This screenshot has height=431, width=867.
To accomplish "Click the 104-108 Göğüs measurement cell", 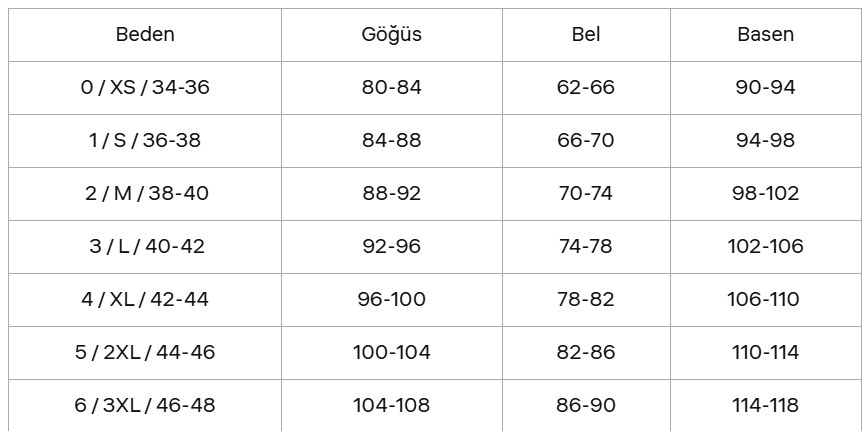I will [x=391, y=406].
